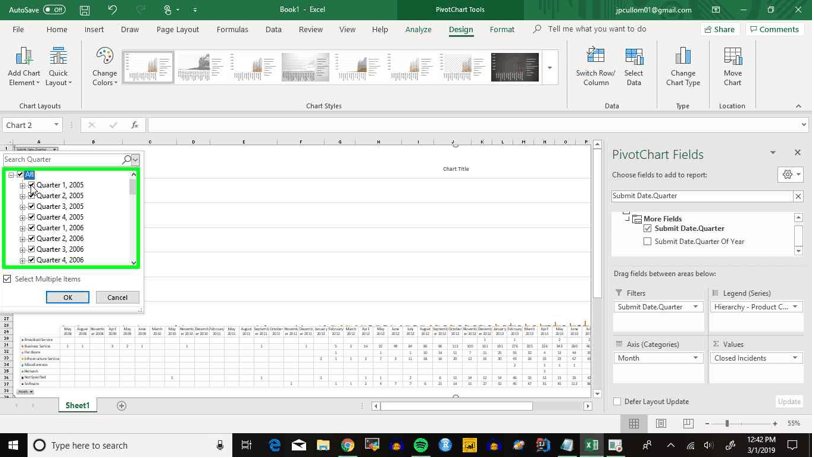Open Add Chart Element menu
The image size is (814, 458).
click(x=24, y=66)
